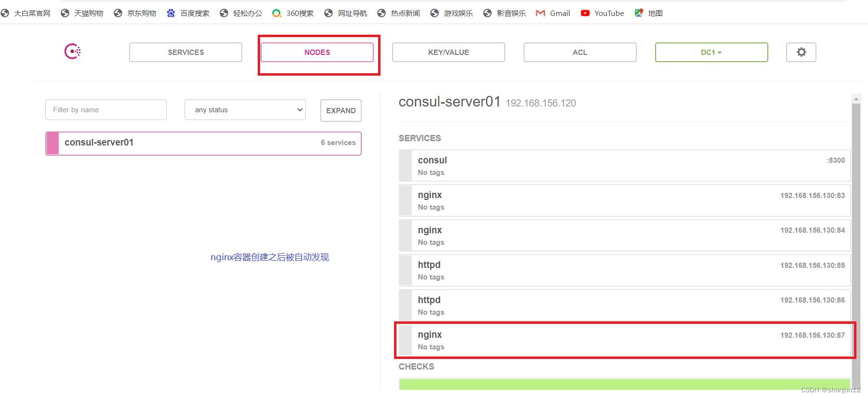Open the any status filter dropdown
This screenshot has height=398, width=868.
tap(245, 110)
